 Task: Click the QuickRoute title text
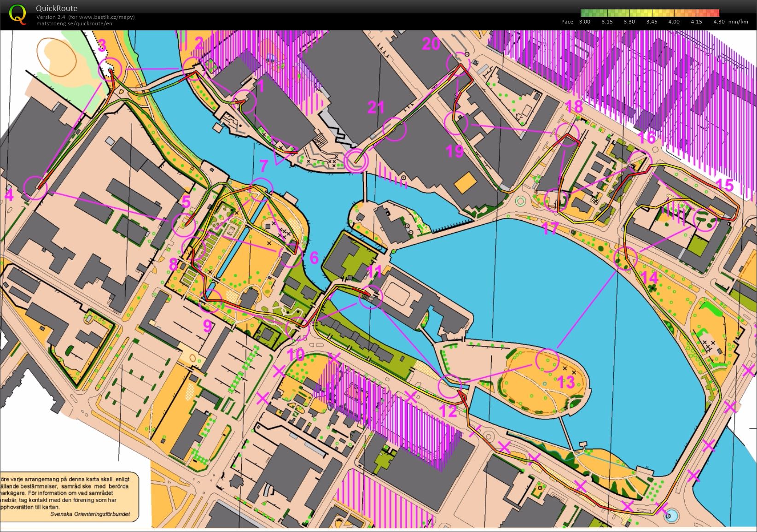57,8
